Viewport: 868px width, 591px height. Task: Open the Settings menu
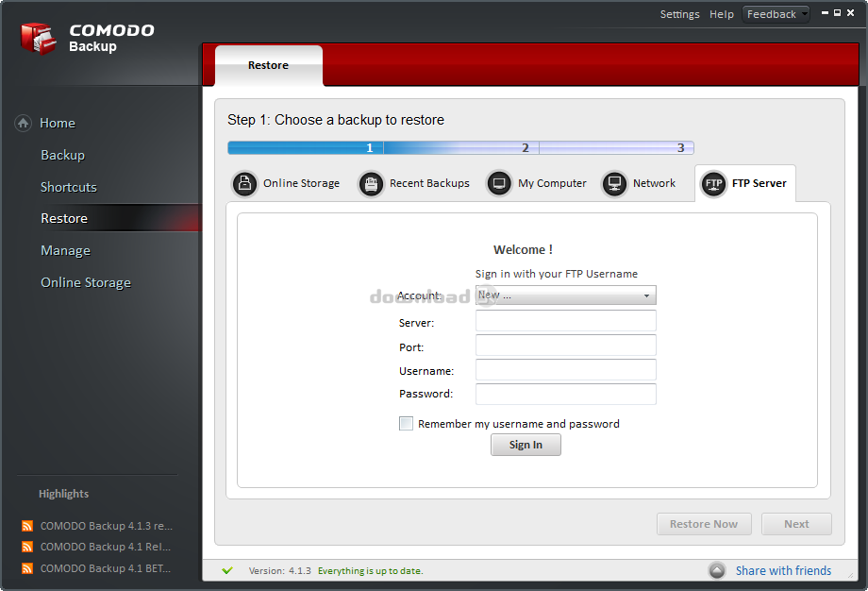coord(679,13)
